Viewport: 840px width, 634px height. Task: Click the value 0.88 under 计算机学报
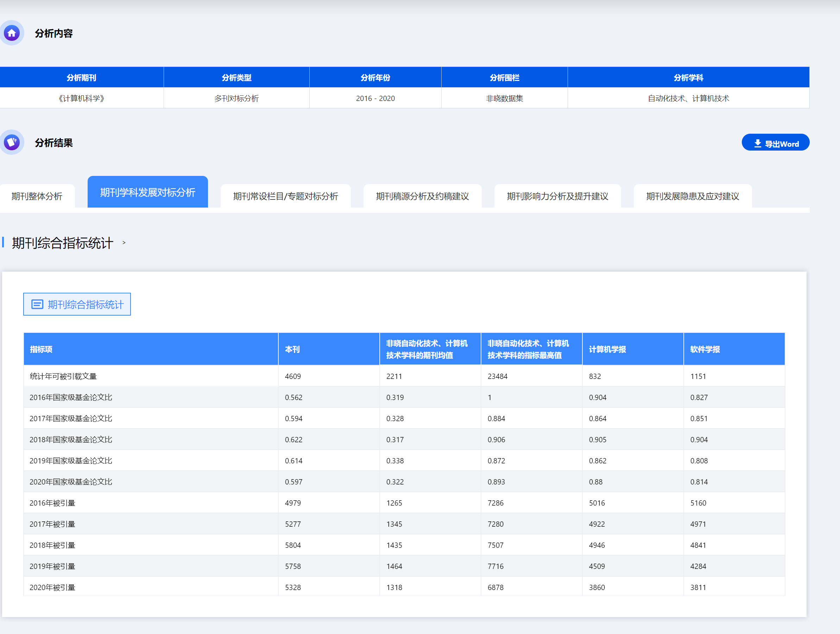click(595, 482)
